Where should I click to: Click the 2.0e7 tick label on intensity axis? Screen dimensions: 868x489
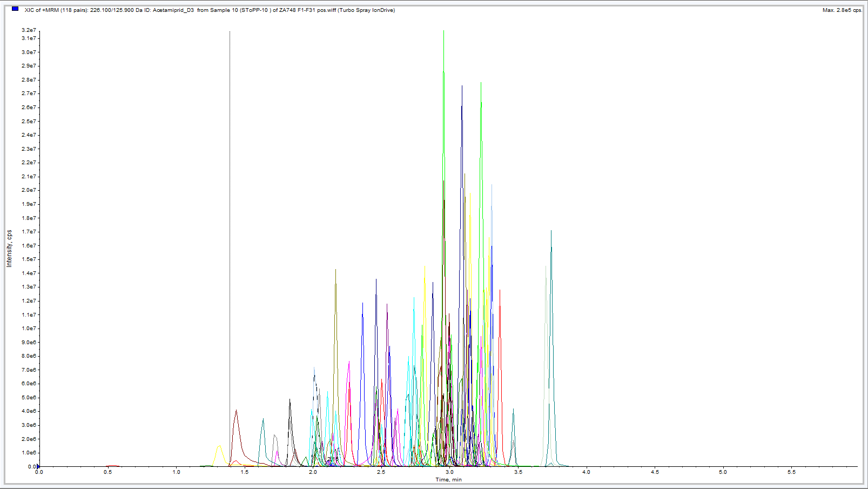click(29, 190)
